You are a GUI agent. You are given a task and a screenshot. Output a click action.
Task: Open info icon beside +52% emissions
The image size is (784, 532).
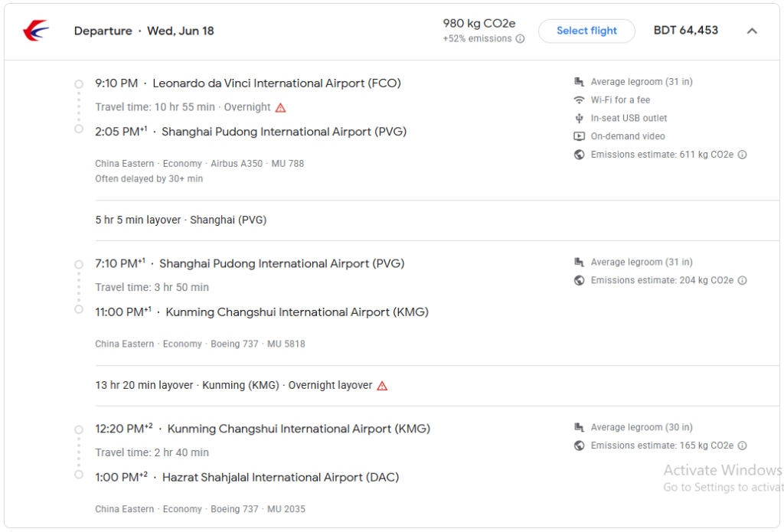(520, 39)
